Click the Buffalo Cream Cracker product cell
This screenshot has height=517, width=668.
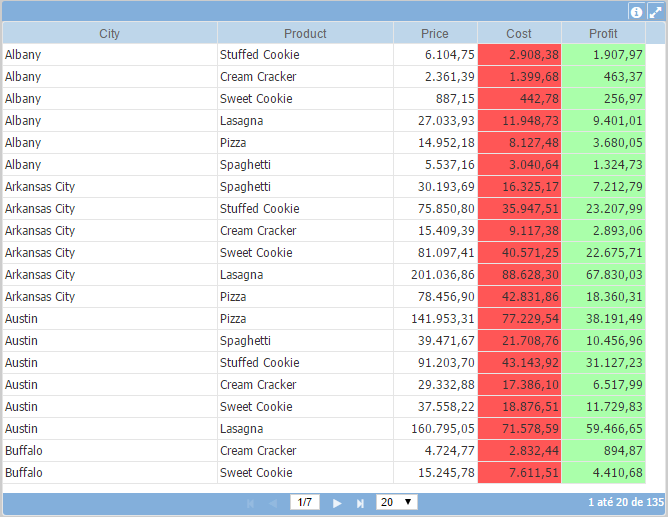(305, 451)
